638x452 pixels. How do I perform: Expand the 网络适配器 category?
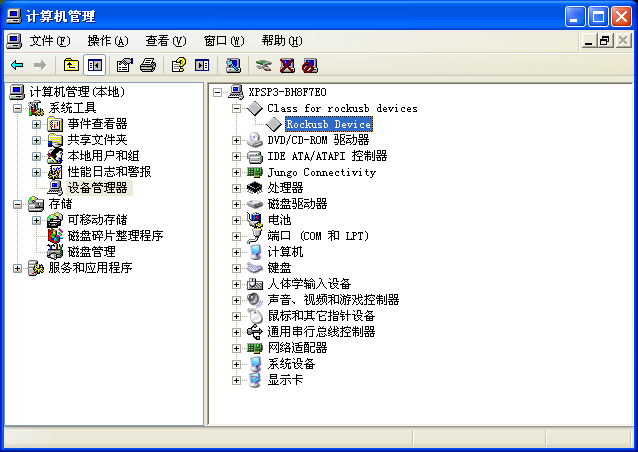[x=236, y=348]
